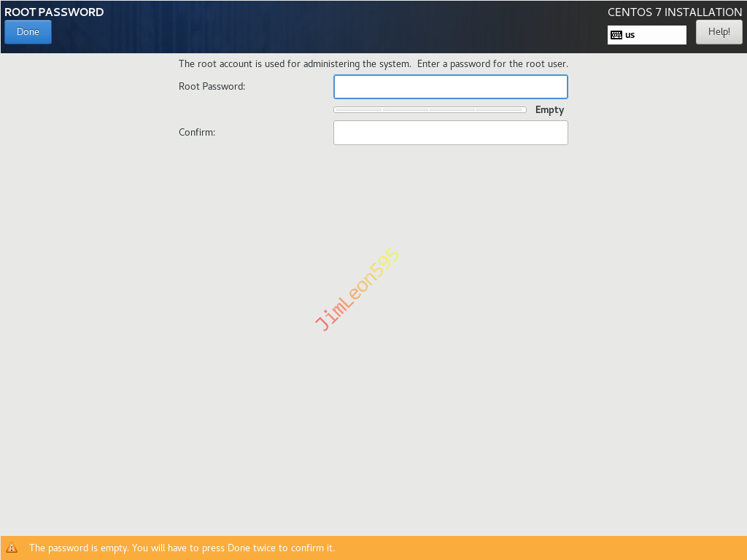Click the 'Confirm:' field label

(197, 133)
